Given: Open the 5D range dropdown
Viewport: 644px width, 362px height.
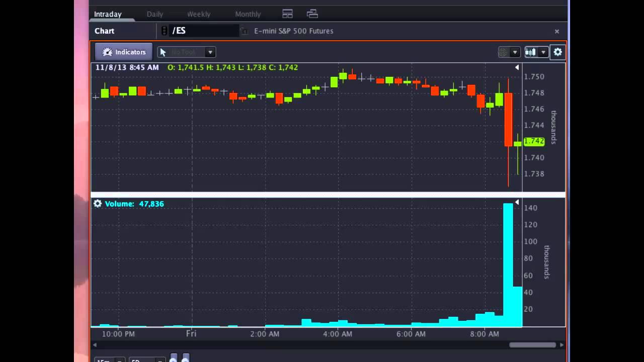Looking at the screenshot, I should (146, 359).
